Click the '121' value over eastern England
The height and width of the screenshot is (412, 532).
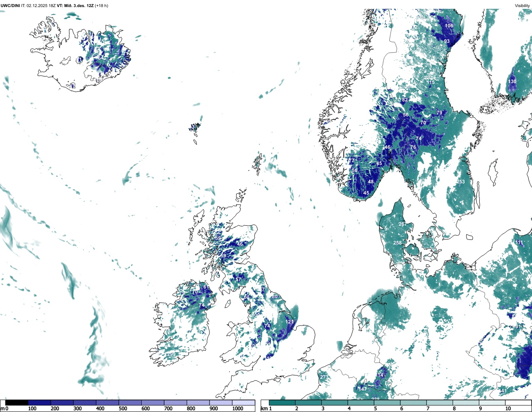290,322
